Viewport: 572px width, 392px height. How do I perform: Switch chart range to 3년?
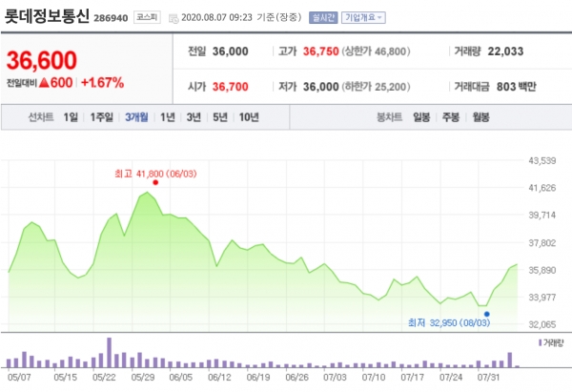tap(194, 117)
